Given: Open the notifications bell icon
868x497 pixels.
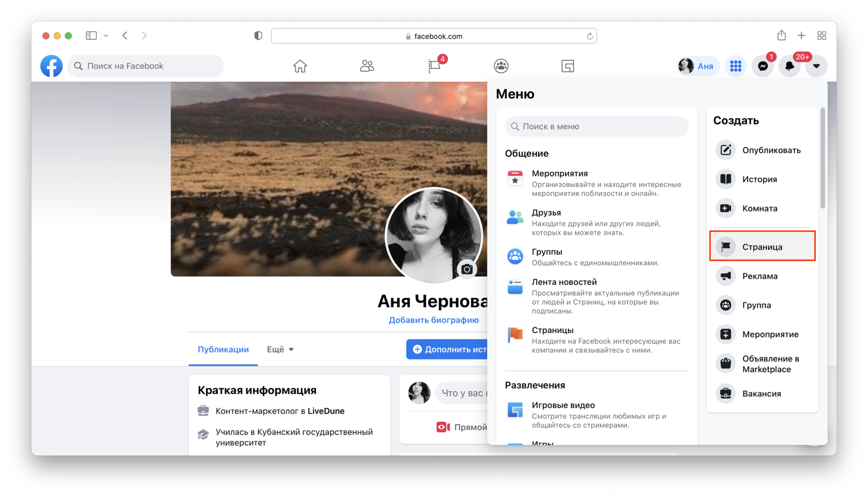Looking at the screenshot, I should tap(789, 66).
